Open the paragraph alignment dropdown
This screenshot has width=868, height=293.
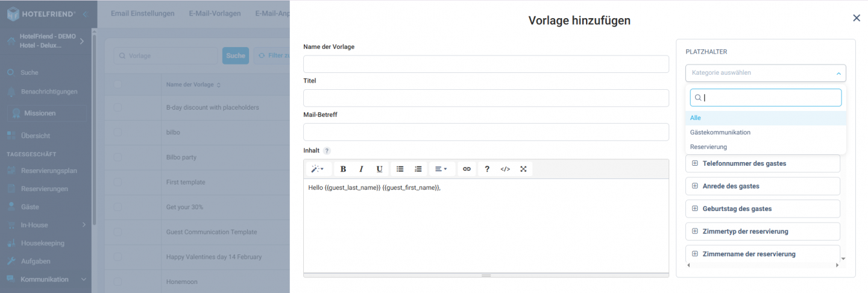(441, 169)
